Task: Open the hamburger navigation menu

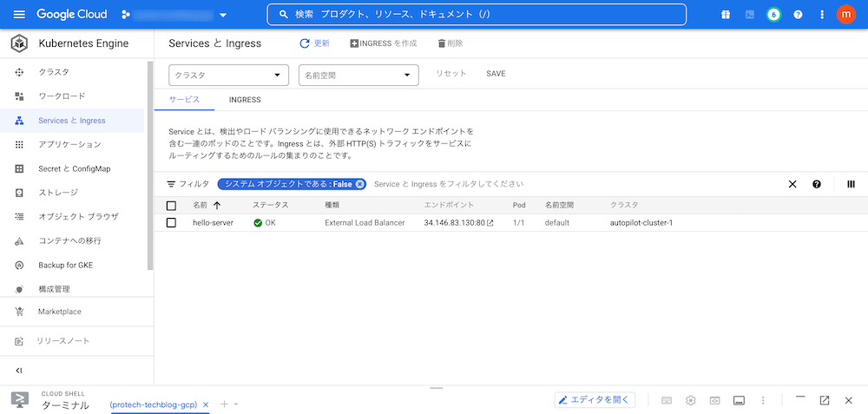Action: pyautogui.click(x=19, y=15)
